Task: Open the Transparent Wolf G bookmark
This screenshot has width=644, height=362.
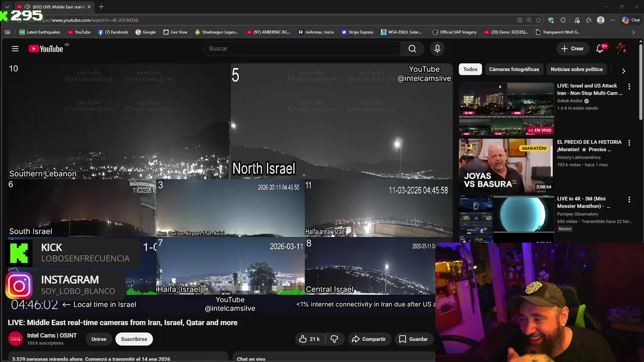Action: coord(557,32)
